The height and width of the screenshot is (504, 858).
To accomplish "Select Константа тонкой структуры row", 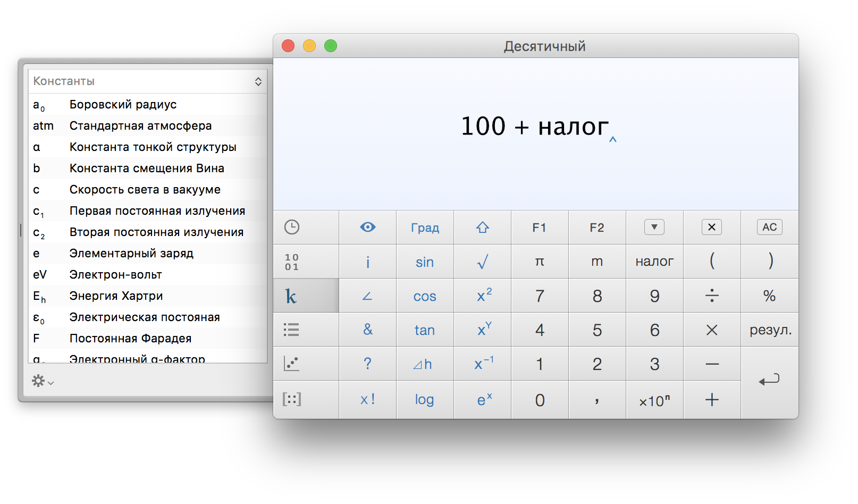I will click(x=148, y=147).
